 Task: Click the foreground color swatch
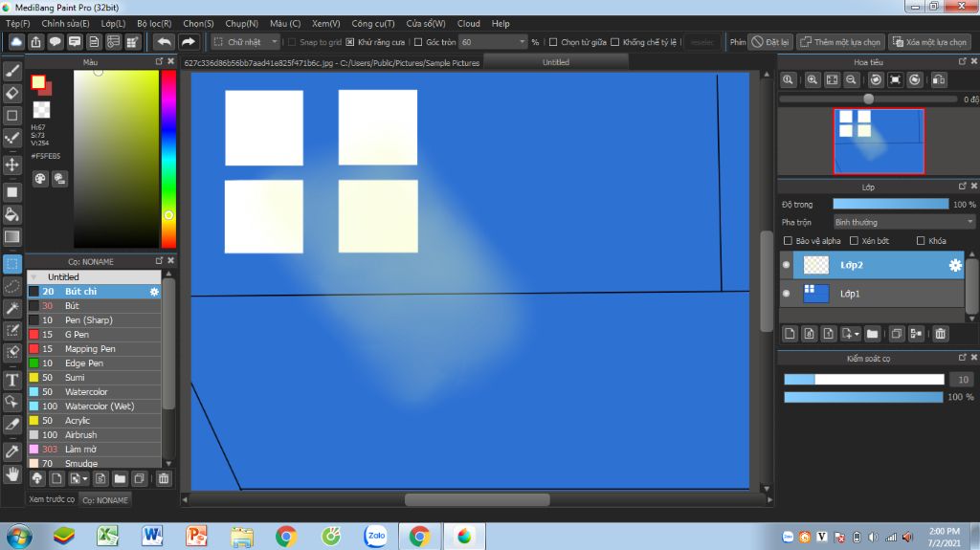[x=38, y=82]
